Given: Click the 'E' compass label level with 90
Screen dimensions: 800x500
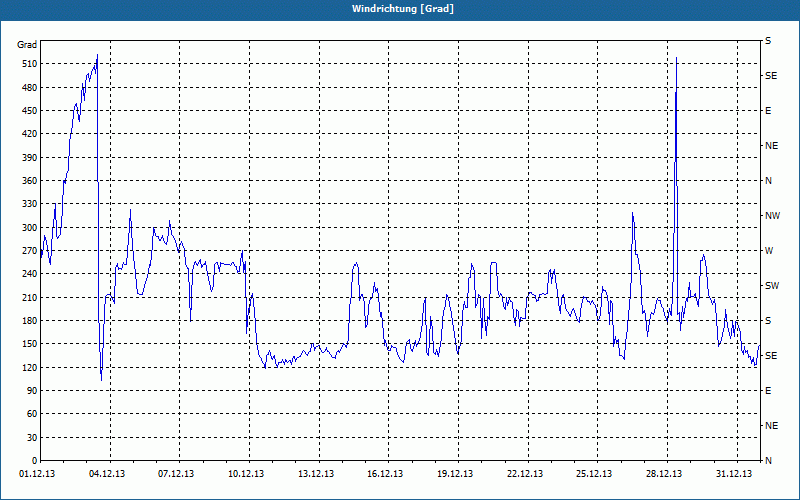Looking at the screenshot, I should point(768,391).
